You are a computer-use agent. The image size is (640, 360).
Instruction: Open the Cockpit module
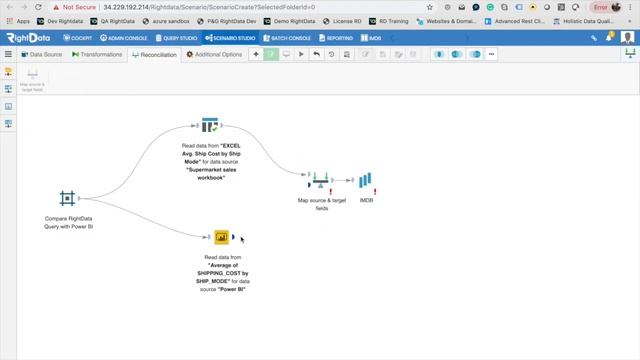click(x=78, y=38)
